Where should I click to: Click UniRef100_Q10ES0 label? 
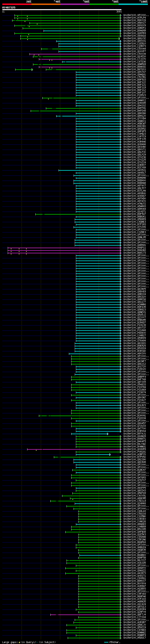(135, 57)
